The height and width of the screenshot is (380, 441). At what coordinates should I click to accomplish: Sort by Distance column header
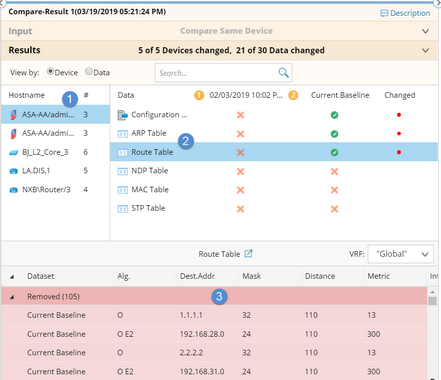point(320,276)
